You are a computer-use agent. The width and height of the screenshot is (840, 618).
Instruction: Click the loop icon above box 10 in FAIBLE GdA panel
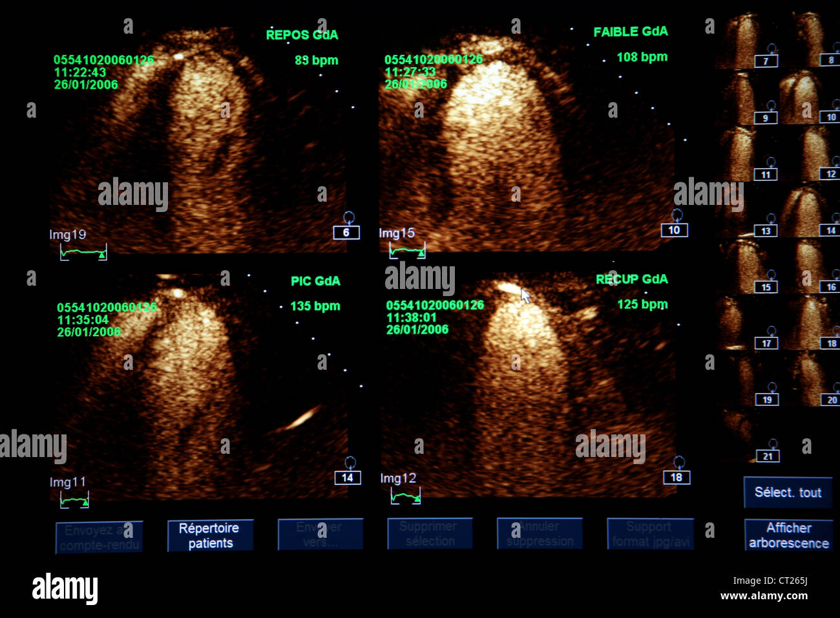[x=677, y=215]
